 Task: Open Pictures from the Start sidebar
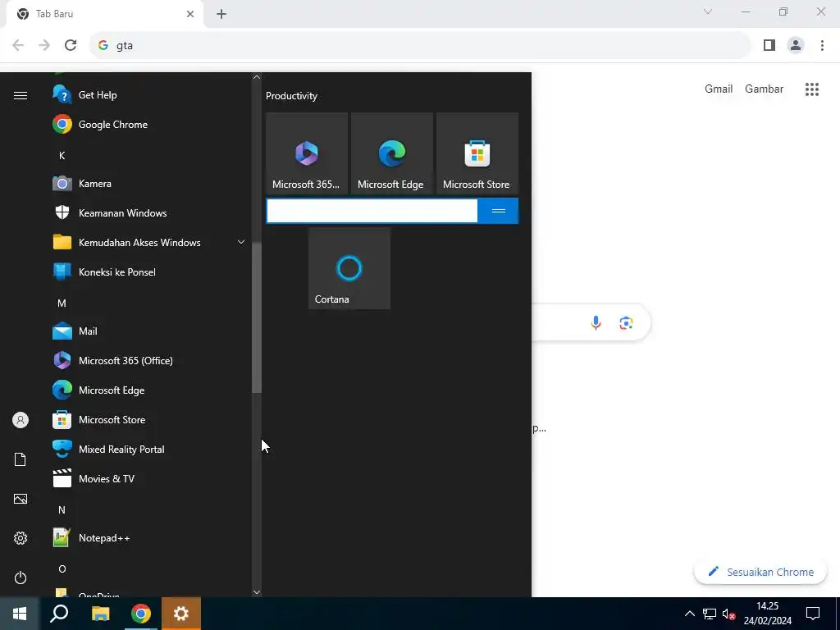point(21,499)
